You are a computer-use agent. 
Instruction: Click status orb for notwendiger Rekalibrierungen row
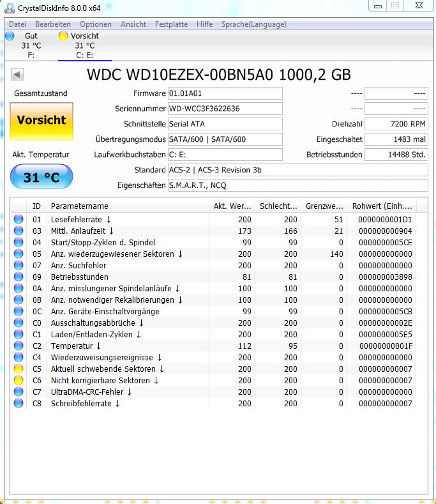point(19,300)
